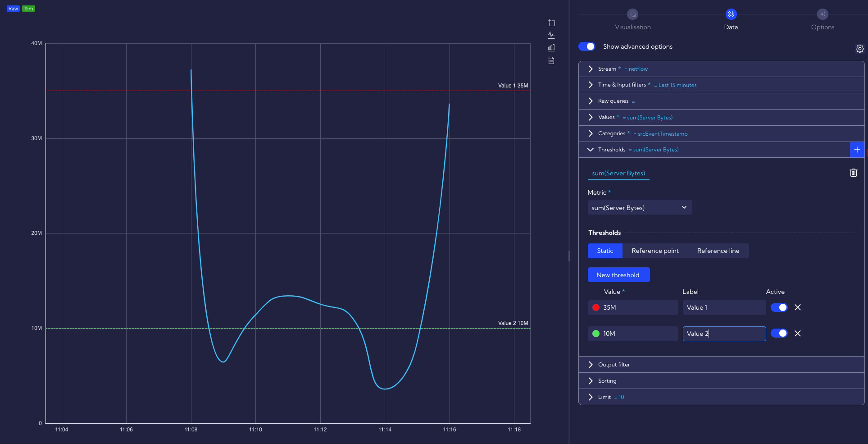The width and height of the screenshot is (868, 444).
Task: Click the Raw badge
Action: pyautogui.click(x=13, y=9)
